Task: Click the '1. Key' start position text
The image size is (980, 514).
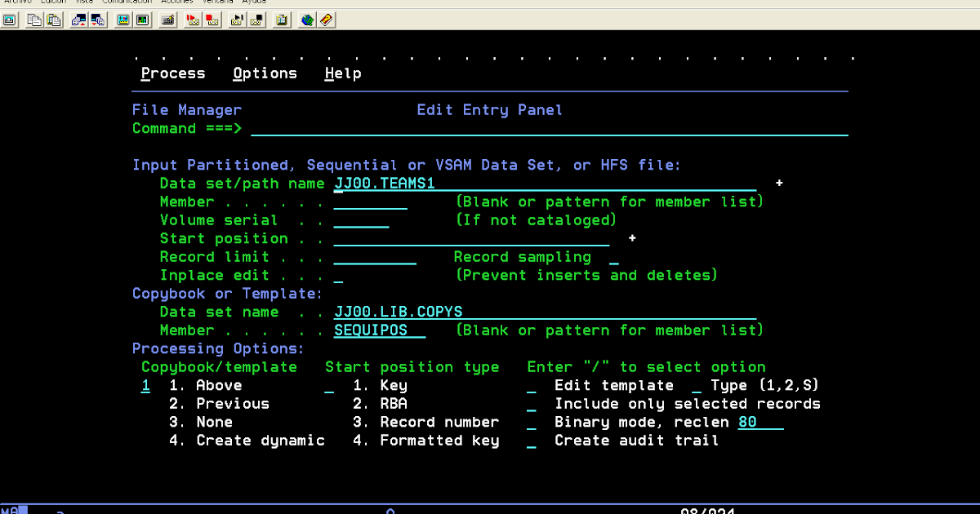Action: point(380,385)
